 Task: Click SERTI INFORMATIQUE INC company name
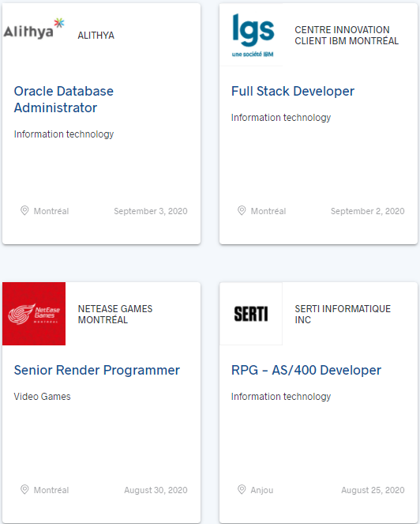[343, 314]
